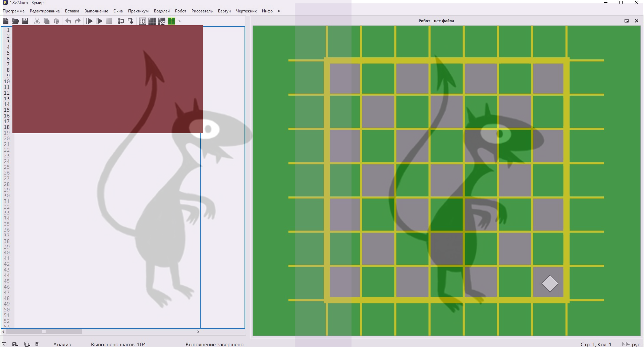Image resolution: width=644 pixels, height=347 pixels.
Task: Click the trash icon in status bar
Action: click(x=37, y=344)
